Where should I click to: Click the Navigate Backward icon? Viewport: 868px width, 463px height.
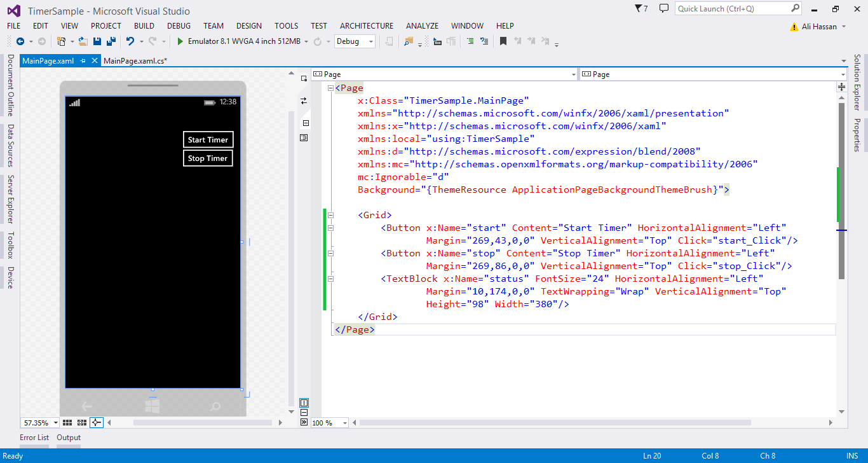point(20,41)
